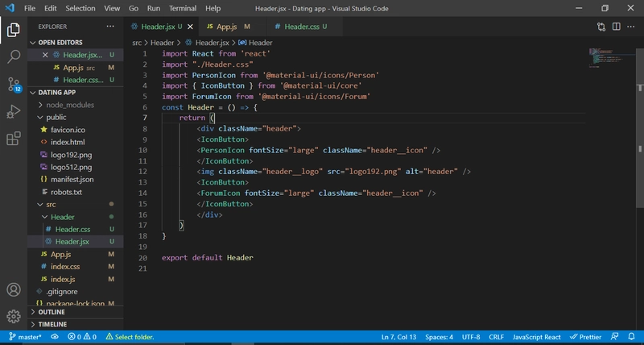Open Source Control view with 12 badge

coord(14,85)
